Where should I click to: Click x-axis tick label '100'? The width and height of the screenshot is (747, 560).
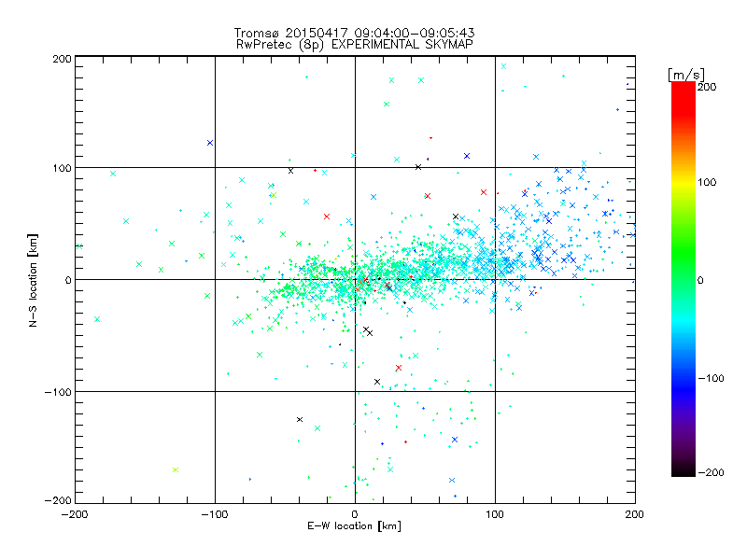coord(495,514)
